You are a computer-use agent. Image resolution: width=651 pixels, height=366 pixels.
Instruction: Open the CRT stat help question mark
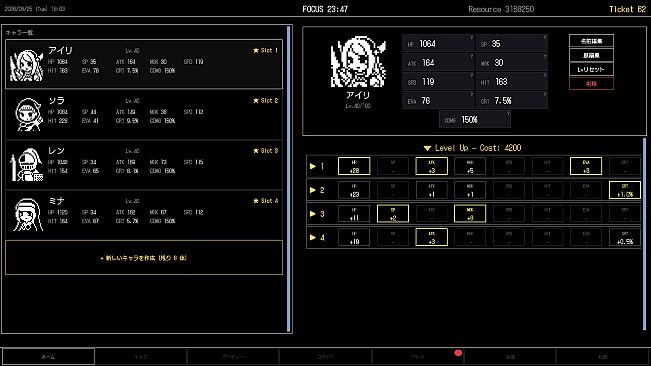pos(545,95)
